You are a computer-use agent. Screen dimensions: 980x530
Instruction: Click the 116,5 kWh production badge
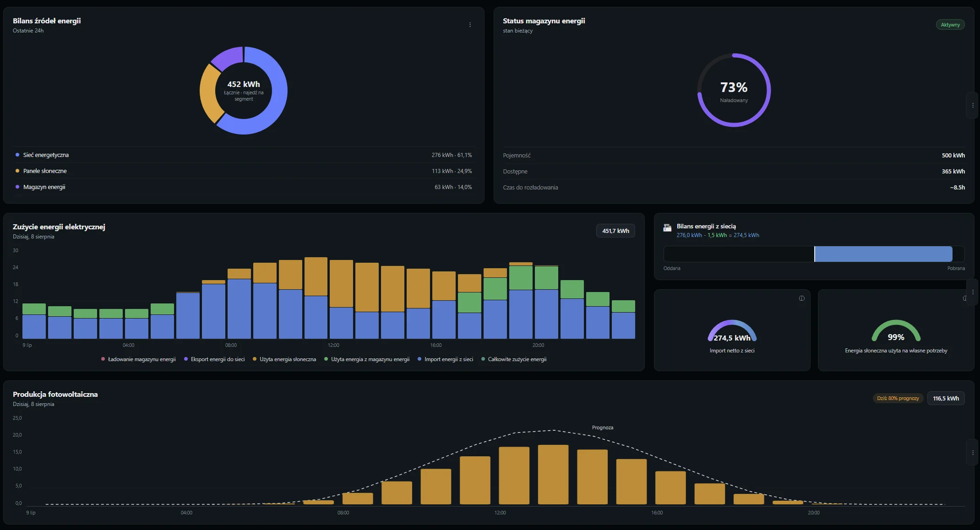(946, 398)
